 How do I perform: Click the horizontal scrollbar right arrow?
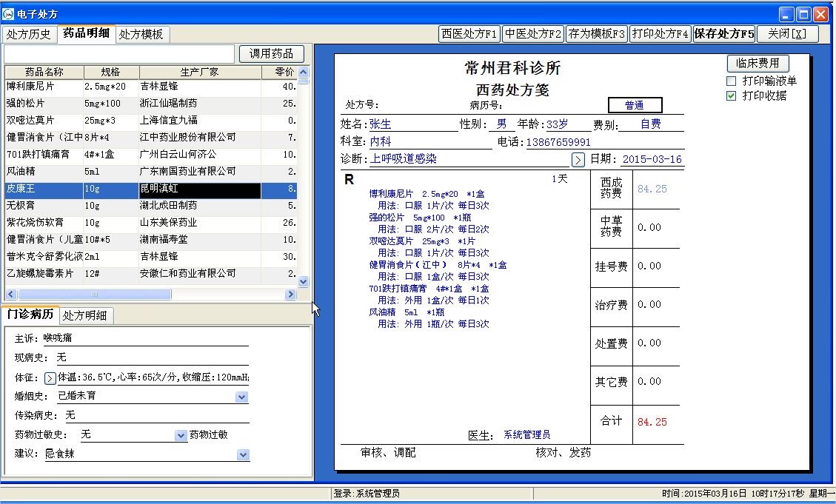pyautogui.click(x=290, y=294)
